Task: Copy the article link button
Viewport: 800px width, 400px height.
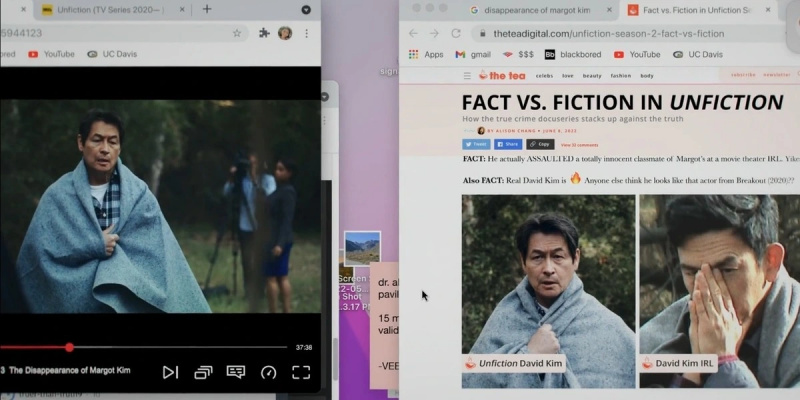Action: coord(540,144)
